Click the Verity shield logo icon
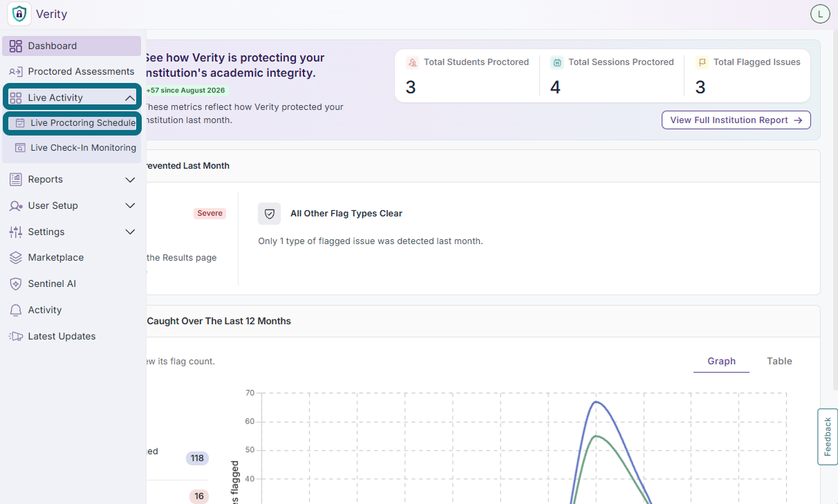Viewport: 838px width, 504px height. coord(19,14)
